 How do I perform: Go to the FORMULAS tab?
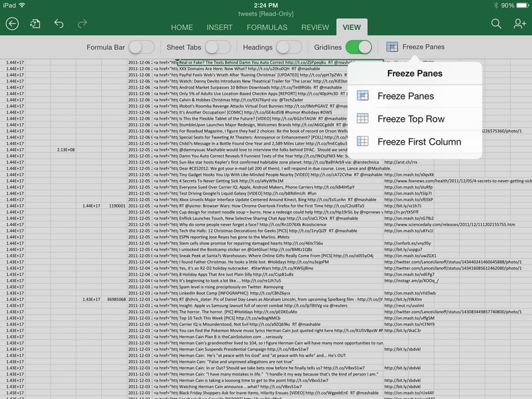(x=266, y=28)
